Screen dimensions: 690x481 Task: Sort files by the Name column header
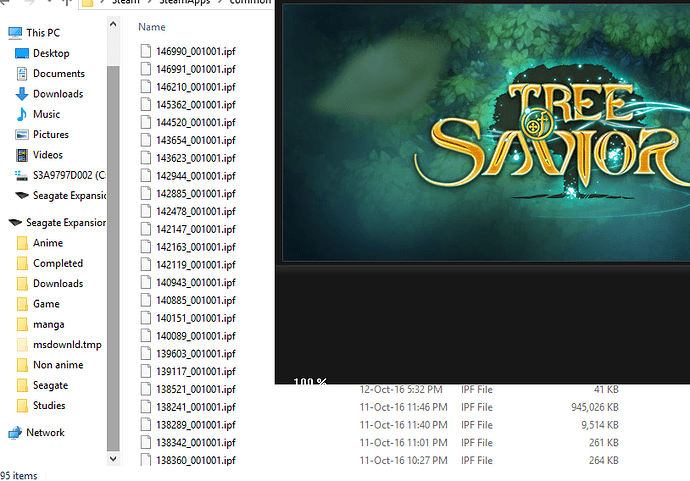(x=152, y=27)
